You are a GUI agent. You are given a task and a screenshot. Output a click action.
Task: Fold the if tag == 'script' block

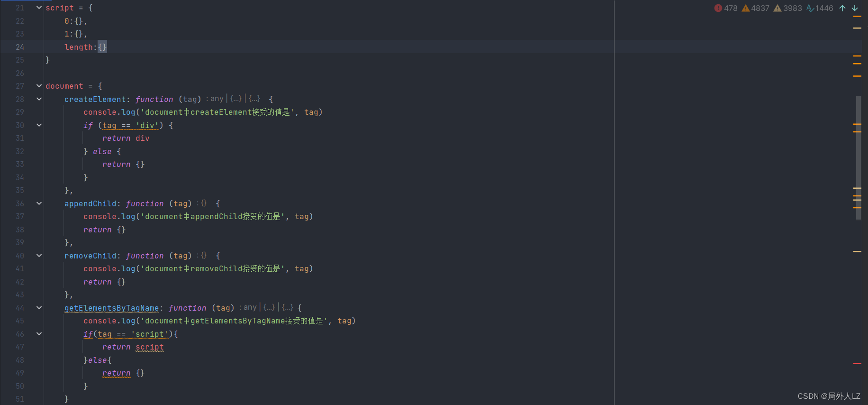[x=39, y=334]
